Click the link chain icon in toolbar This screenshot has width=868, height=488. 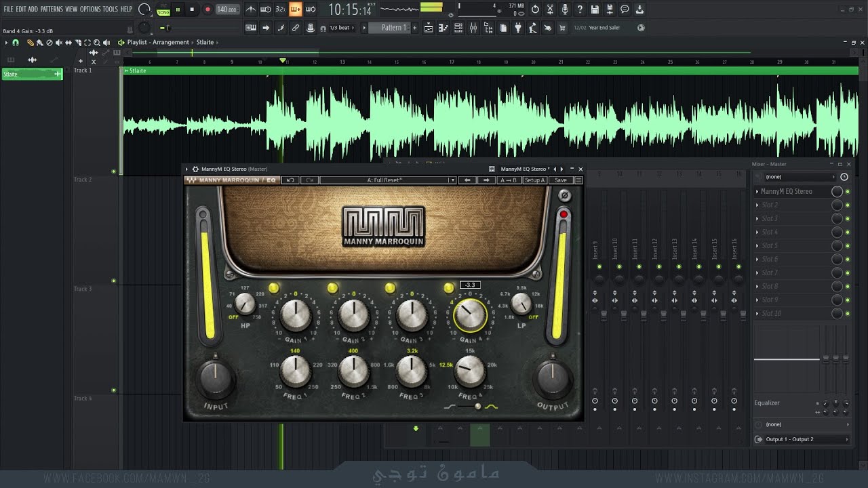[x=296, y=28]
